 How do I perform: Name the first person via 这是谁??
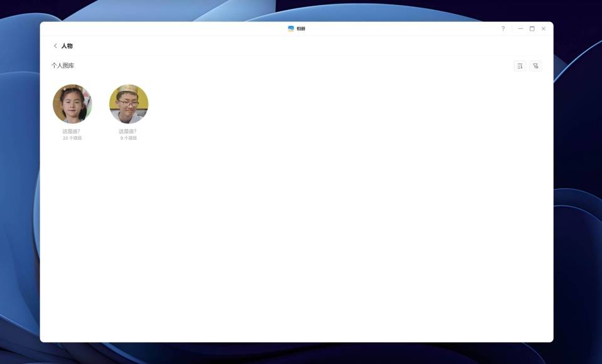pos(71,132)
